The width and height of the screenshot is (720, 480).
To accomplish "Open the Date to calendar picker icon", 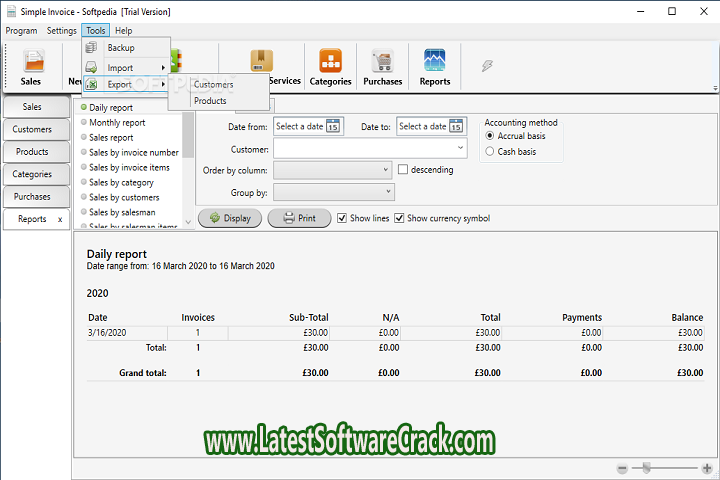I will click(x=456, y=127).
